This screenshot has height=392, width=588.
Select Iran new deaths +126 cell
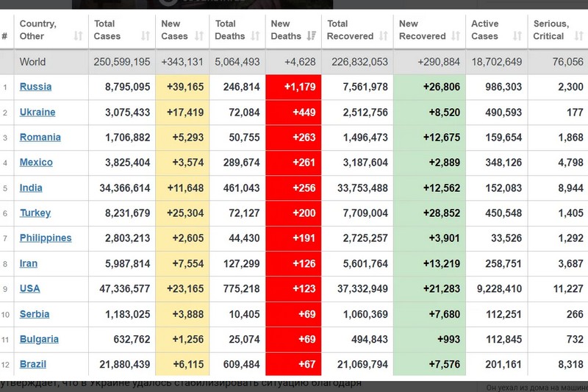click(x=293, y=264)
